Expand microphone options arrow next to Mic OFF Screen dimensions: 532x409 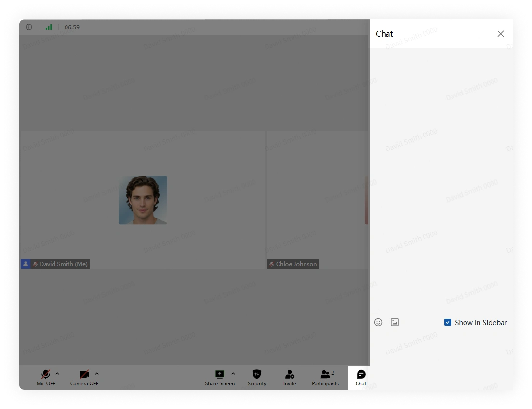click(57, 374)
